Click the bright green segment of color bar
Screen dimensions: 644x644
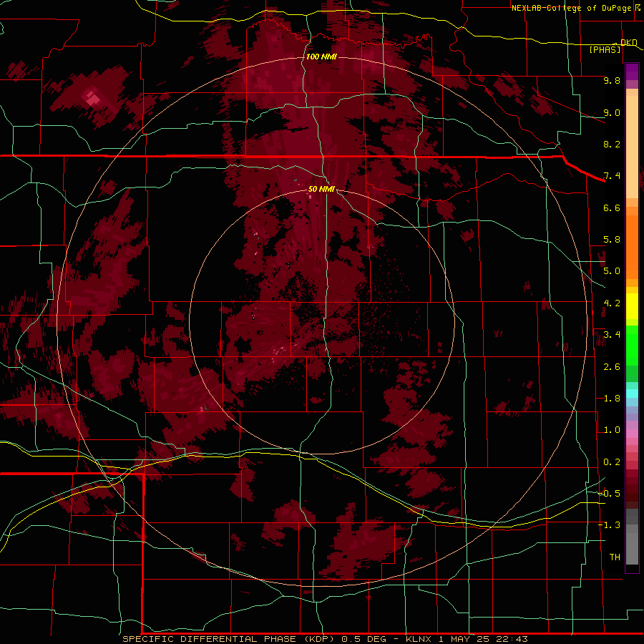pos(632,346)
